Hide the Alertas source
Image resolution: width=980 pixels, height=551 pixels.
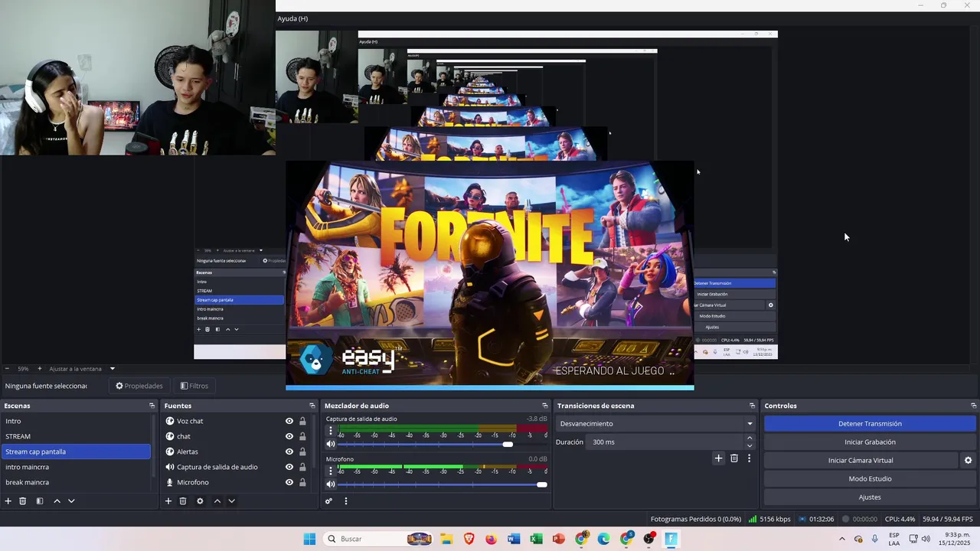[x=289, y=452]
